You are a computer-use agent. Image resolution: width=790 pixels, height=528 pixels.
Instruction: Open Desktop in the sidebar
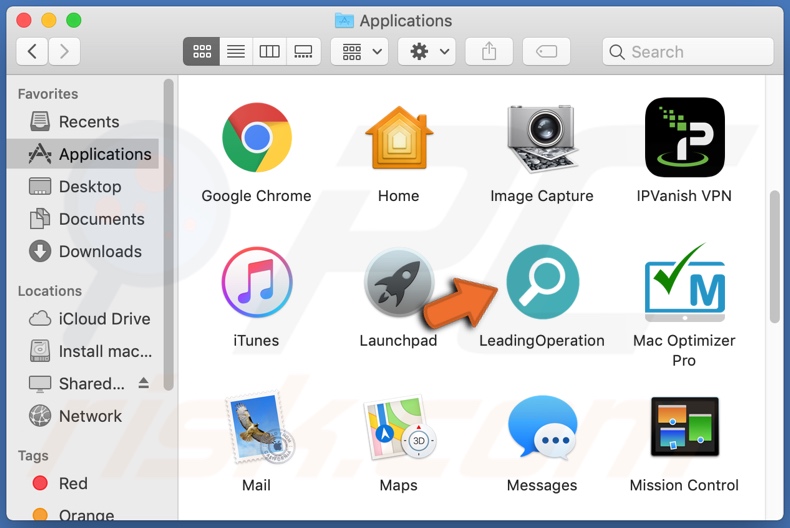[83, 186]
